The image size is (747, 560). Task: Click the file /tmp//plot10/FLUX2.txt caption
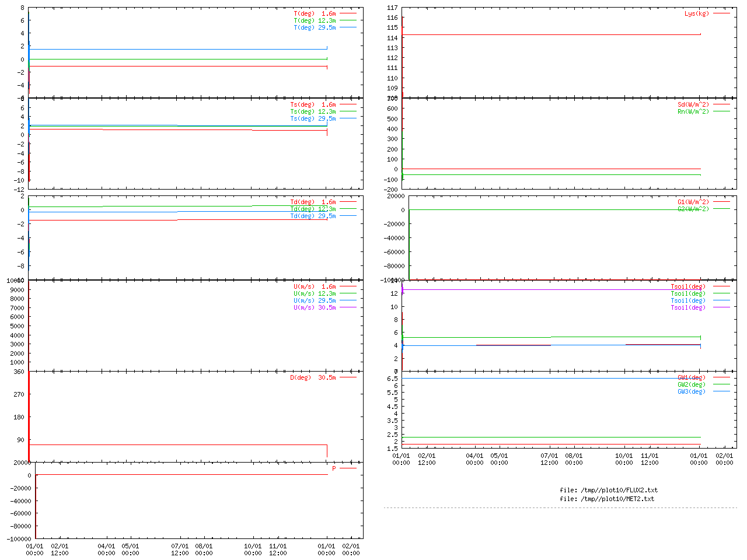coord(609,490)
